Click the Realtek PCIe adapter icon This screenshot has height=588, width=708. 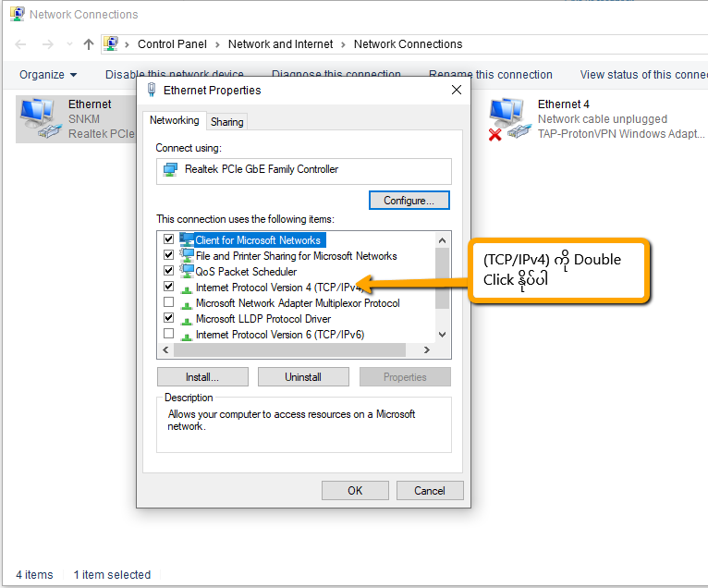point(170,170)
